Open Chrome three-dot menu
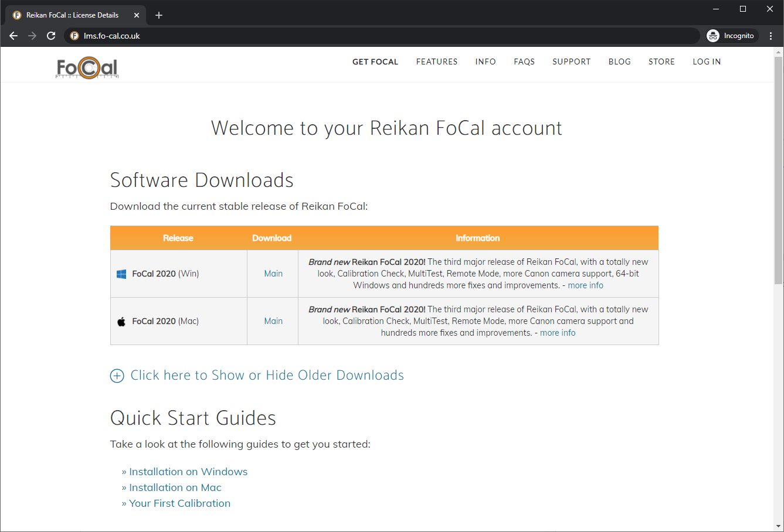This screenshot has height=532, width=784. (771, 36)
